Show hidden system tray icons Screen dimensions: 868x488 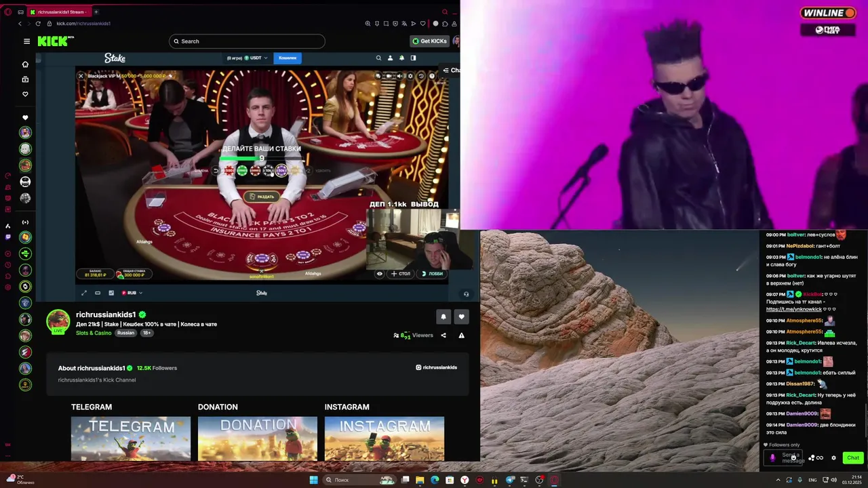[x=778, y=480]
